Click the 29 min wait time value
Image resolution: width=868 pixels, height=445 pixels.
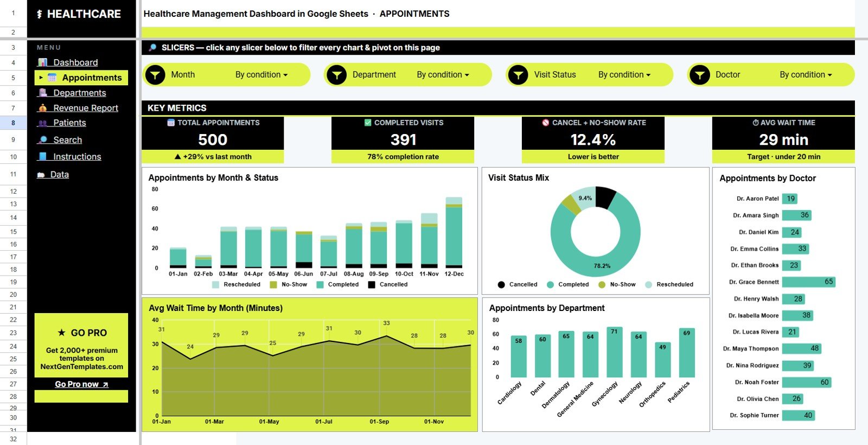(783, 140)
